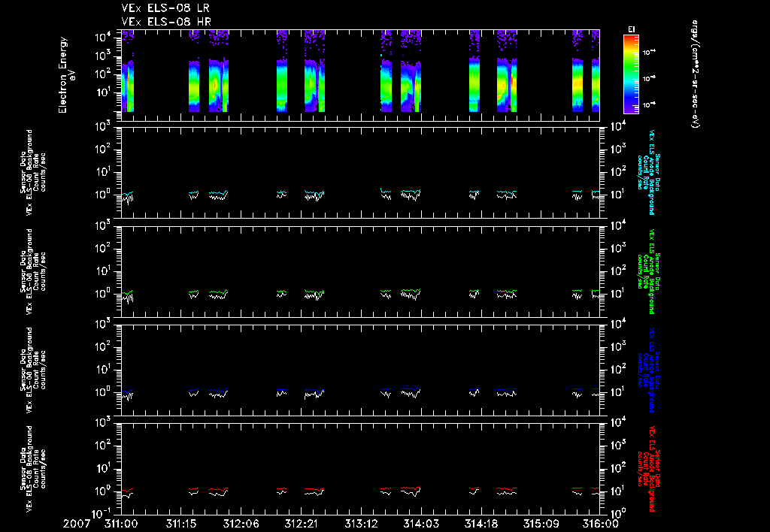This screenshot has height=532, width=770.
Task: Select the cyan 'Anode Background Count Rate' label
Action: coord(649,172)
